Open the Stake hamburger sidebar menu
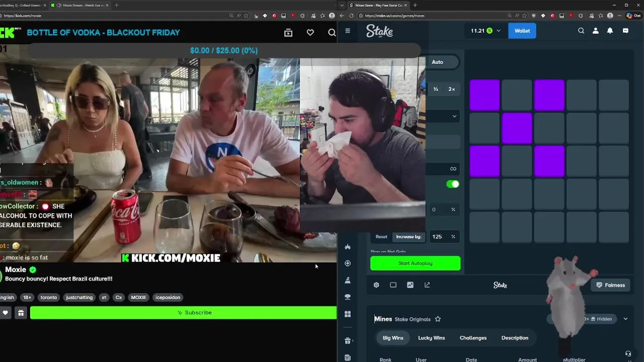Viewport: 644px width, 362px height. coord(347,31)
